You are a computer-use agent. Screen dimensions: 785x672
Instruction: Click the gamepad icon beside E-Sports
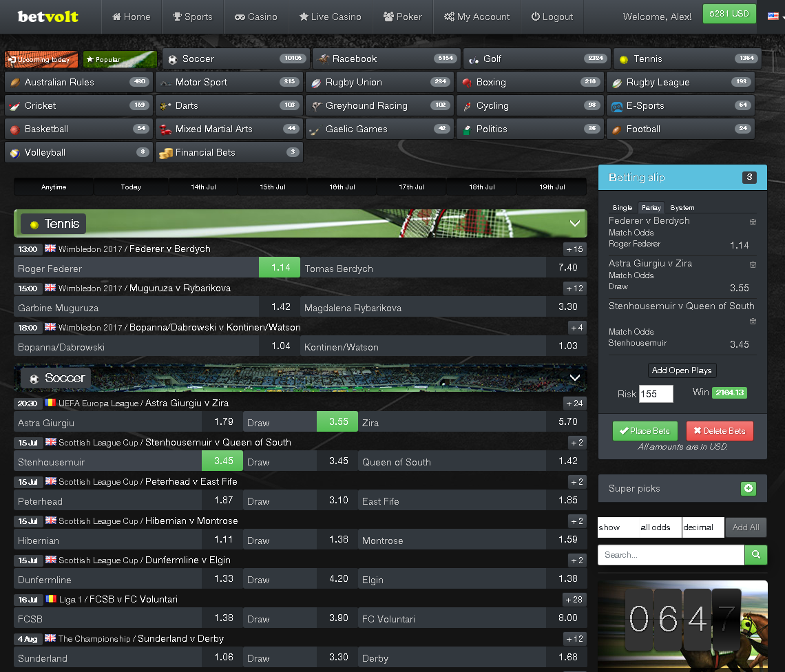617,106
